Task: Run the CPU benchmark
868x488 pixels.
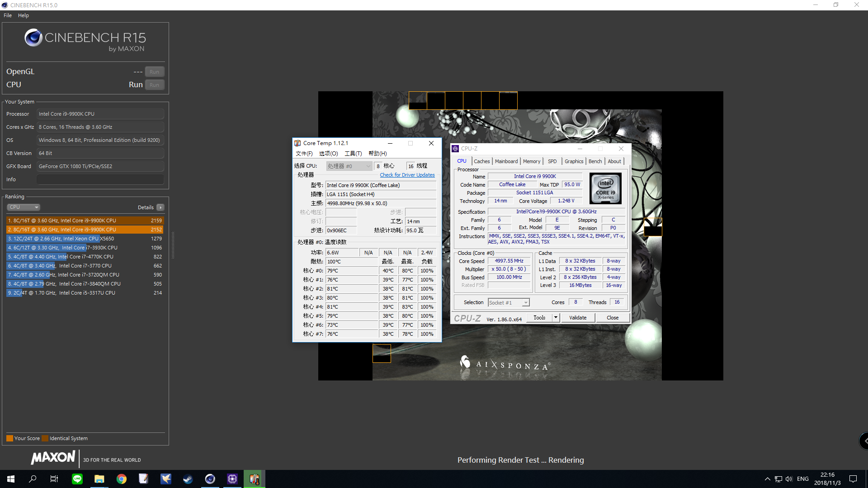Action: (x=155, y=85)
